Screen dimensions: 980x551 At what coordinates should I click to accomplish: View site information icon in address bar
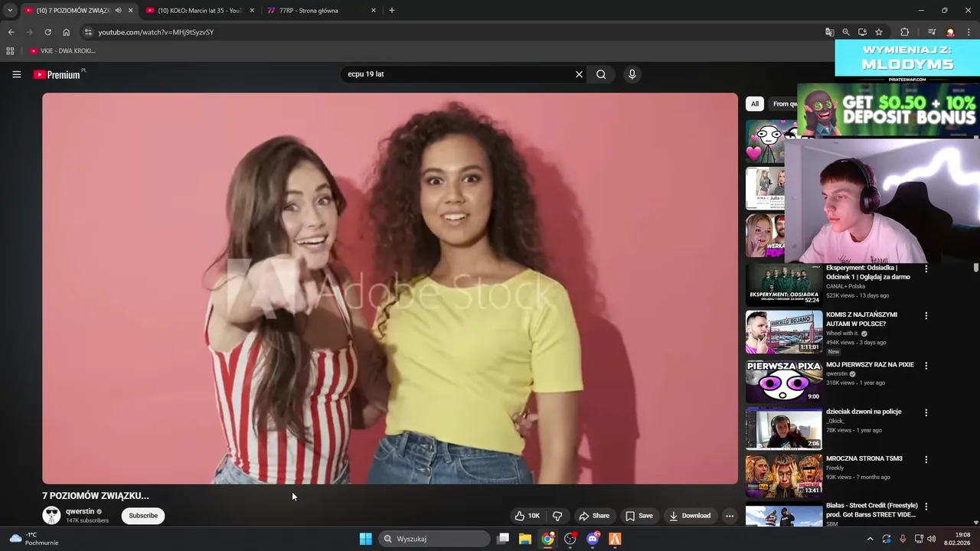pos(88,32)
